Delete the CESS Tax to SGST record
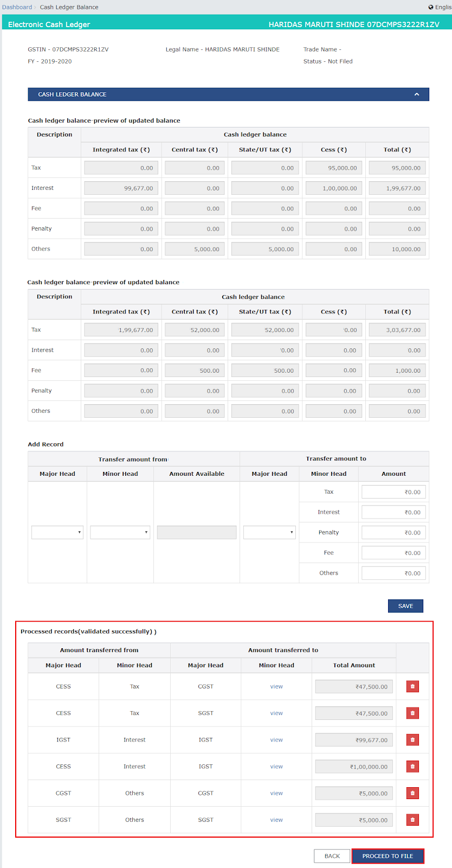The height and width of the screenshot is (868, 452). tap(412, 713)
